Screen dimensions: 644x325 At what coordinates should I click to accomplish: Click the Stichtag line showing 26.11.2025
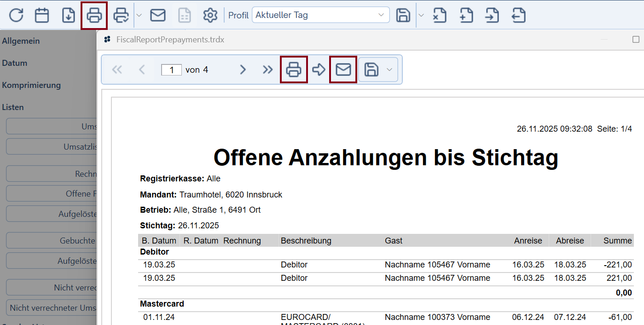tap(180, 226)
